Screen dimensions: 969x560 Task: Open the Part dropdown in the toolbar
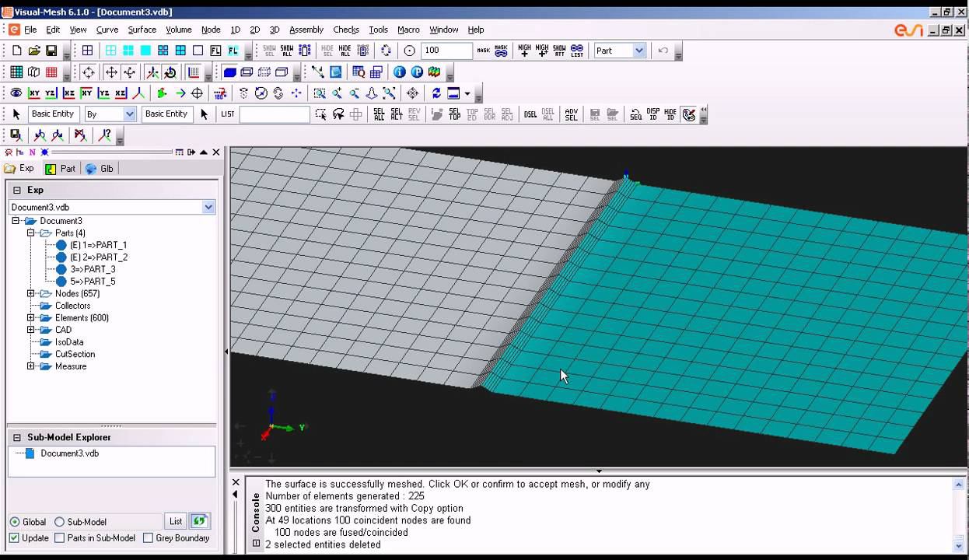[638, 51]
